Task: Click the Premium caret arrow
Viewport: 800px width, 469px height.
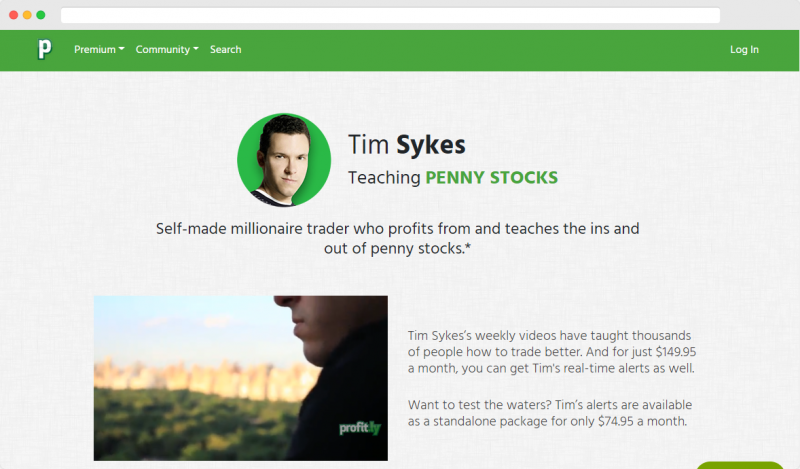Action: point(121,49)
